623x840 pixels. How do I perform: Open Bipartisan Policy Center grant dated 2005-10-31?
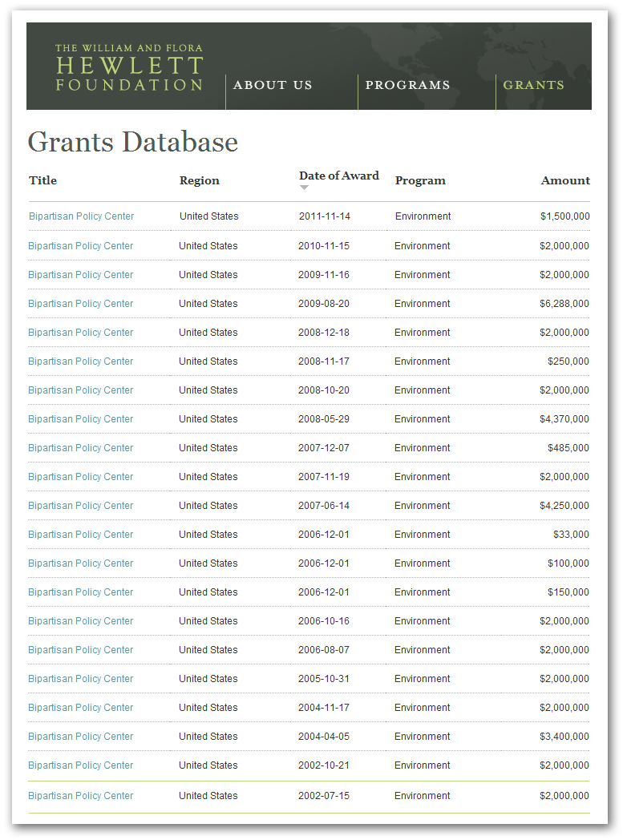(80, 680)
